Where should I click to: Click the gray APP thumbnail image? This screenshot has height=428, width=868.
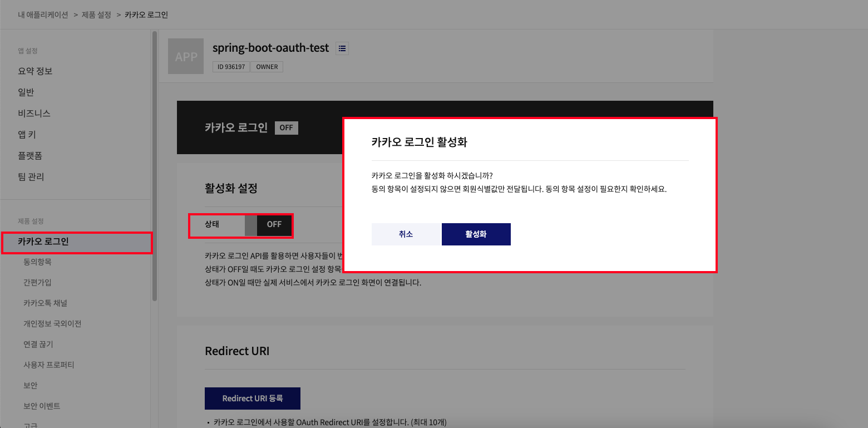(x=186, y=56)
